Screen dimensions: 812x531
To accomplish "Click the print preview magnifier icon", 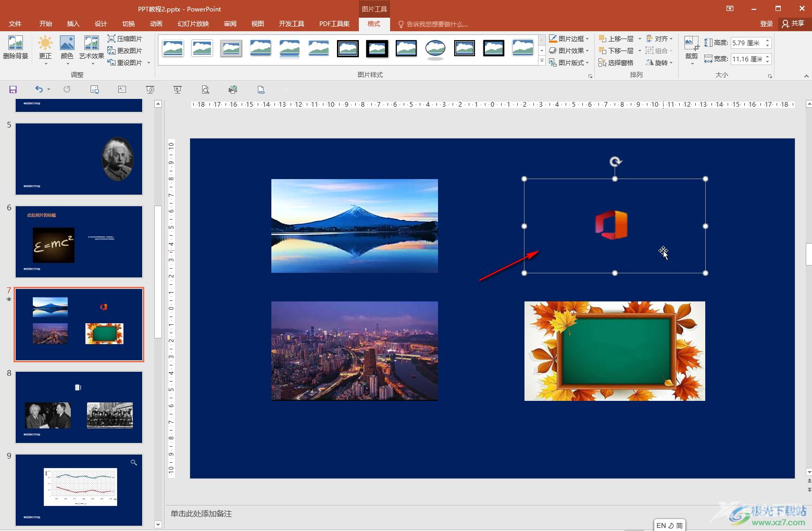I will point(205,90).
